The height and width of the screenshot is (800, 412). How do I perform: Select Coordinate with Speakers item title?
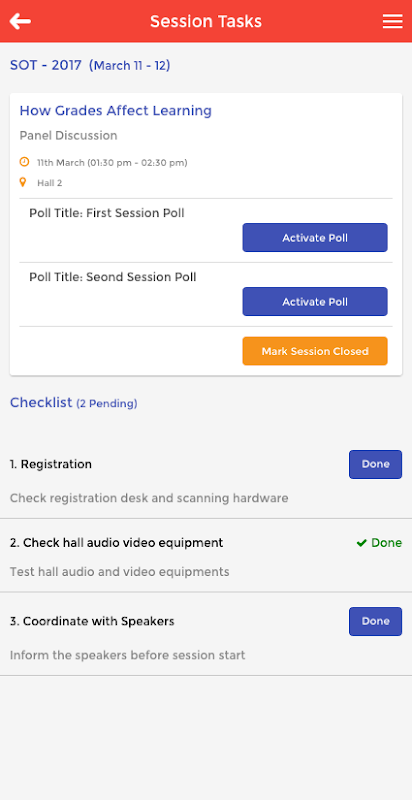[92, 621]
